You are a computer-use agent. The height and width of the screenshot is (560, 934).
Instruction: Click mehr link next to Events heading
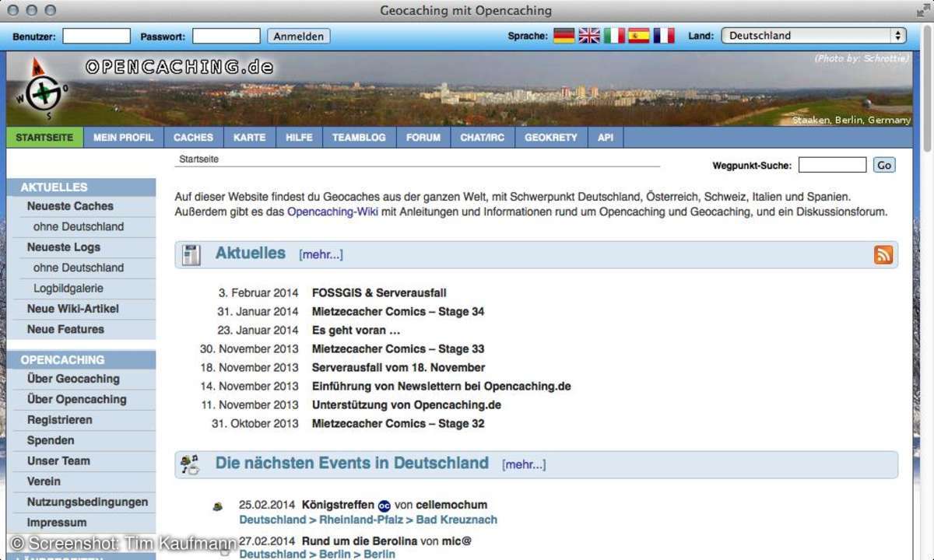click(x=524, y=464)
